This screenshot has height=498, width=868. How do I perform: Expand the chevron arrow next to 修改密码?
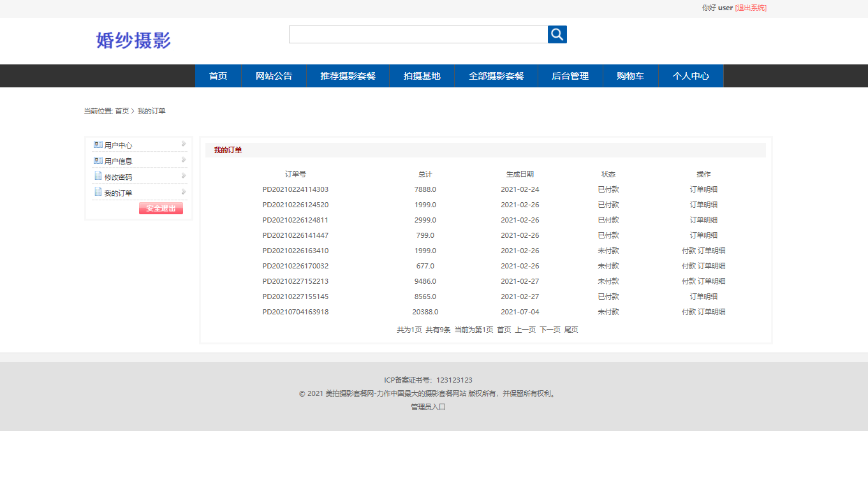(x=183, y=175)
